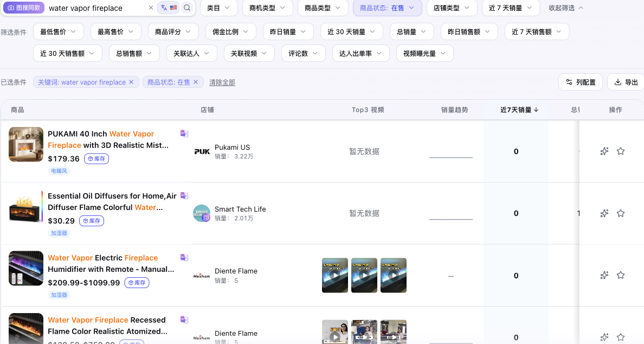Image resolution: width=644 pixels, height=344 pixels.
Task: Favorite Water Vapor Electric Fireplace Humidifier star
Action: [x=621, y=276]
